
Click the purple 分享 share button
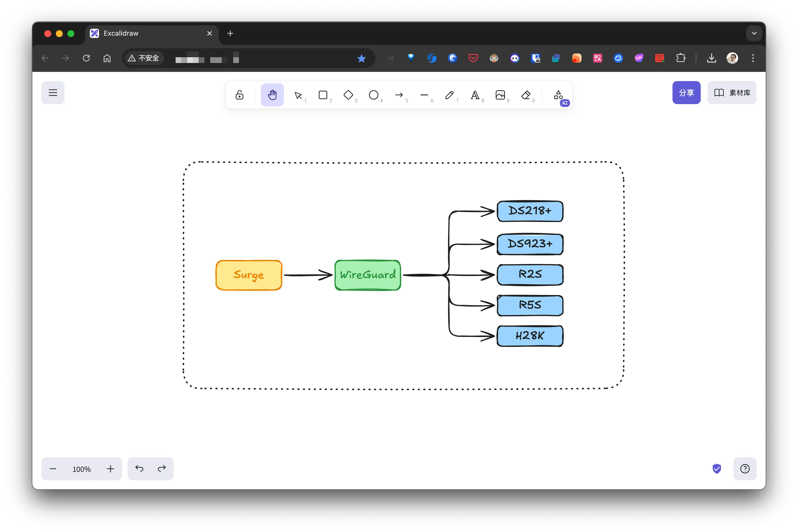point(686,93)
